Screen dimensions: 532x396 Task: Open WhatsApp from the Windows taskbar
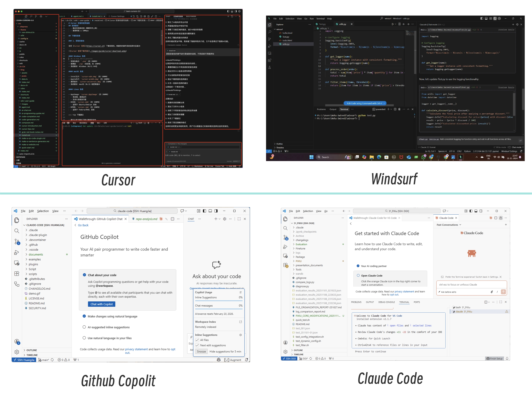pyautogui.click(x=424, y=157)
